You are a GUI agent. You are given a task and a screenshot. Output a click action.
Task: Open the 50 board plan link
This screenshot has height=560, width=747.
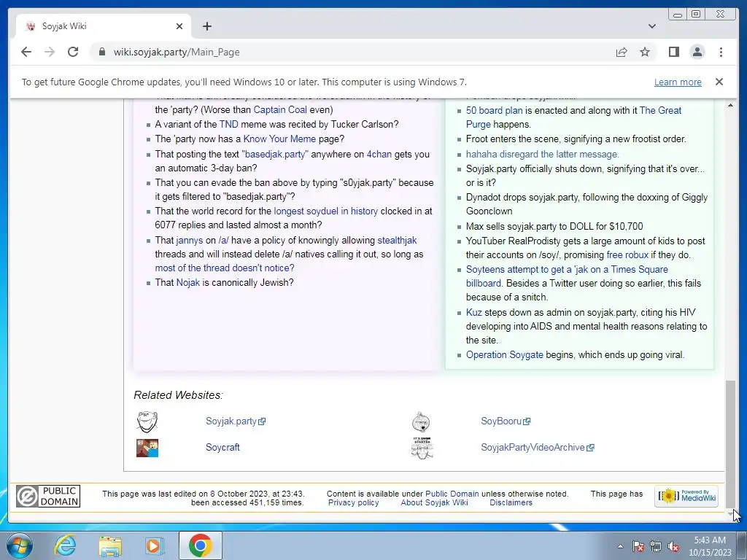coord(494,111)
